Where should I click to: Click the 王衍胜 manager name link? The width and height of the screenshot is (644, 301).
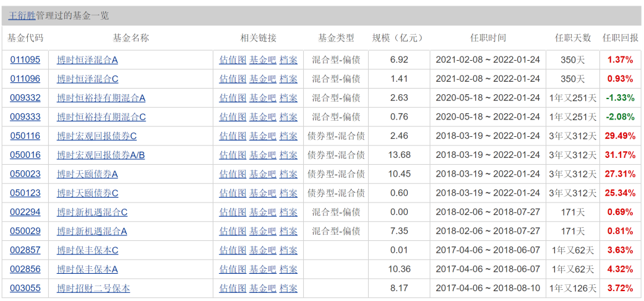[22, 15]
